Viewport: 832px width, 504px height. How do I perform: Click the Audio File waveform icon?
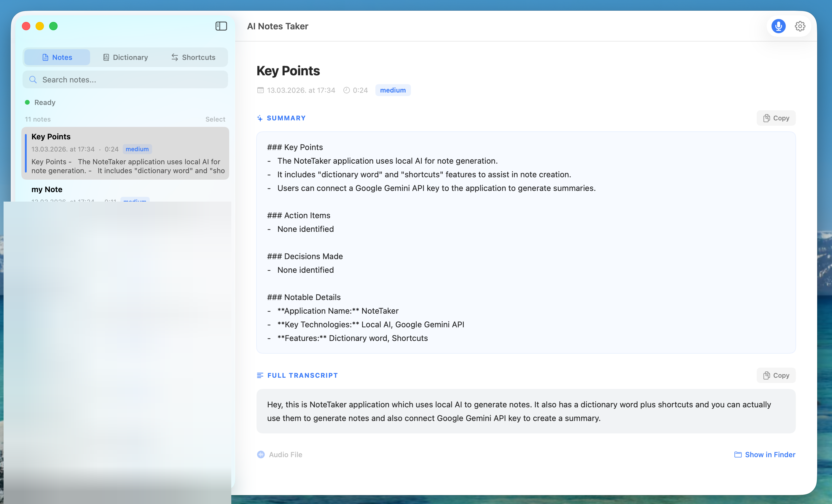point(261,454)
